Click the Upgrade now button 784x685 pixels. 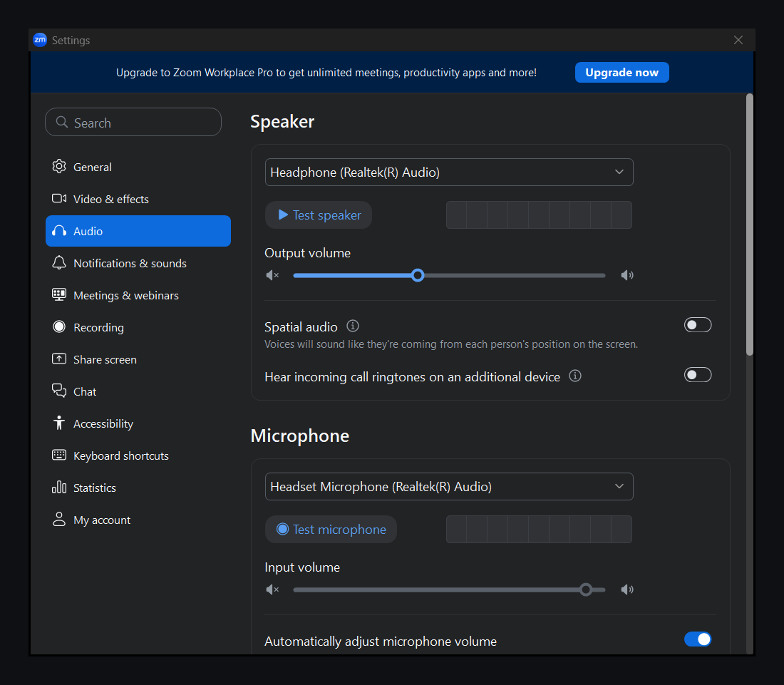(x=621, y=73)
